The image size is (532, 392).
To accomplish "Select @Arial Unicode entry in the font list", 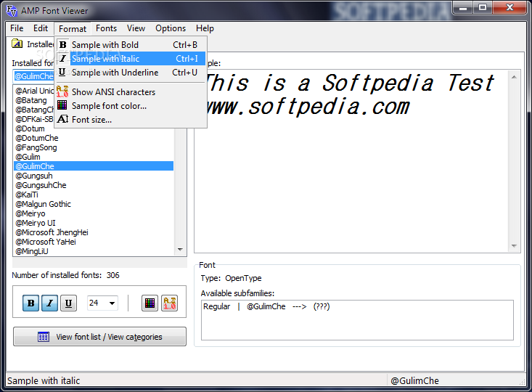I will 34,91.
